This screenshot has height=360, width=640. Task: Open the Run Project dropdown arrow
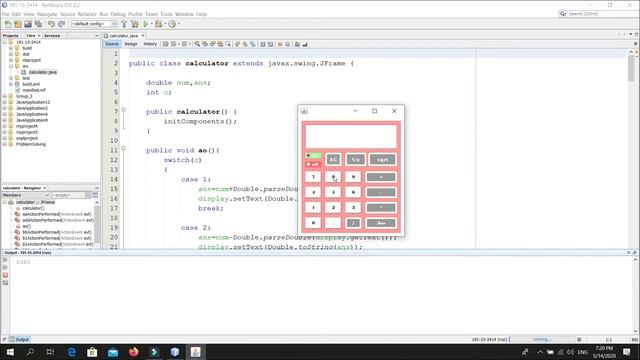(x=151, y=24)
